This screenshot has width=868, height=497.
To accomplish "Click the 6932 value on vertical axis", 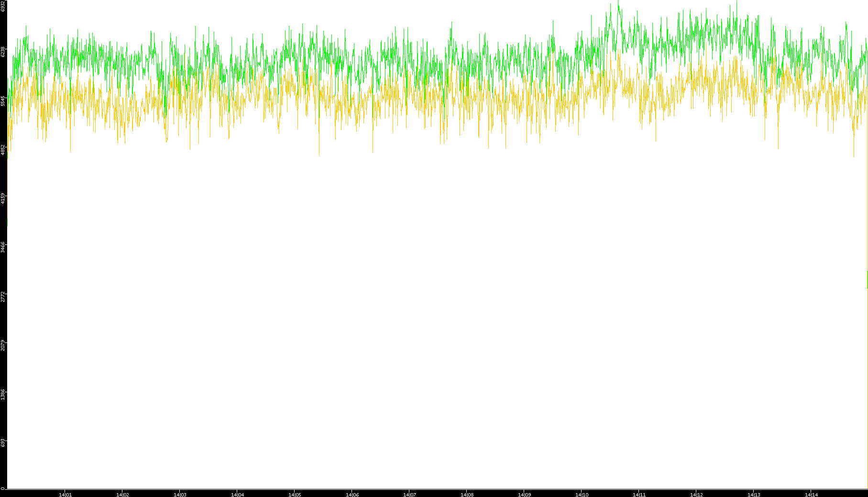I will (x=3, y=6).
